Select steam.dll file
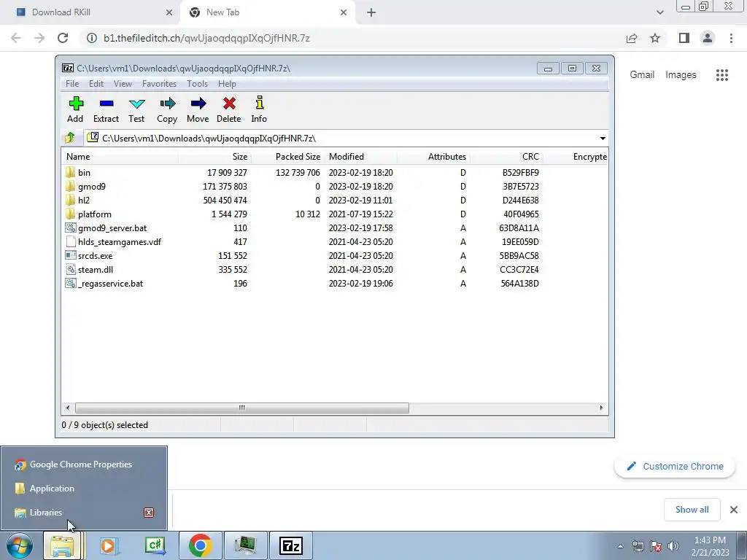The width and height of the screenshot is (747, 560). (x=96, y=269)
